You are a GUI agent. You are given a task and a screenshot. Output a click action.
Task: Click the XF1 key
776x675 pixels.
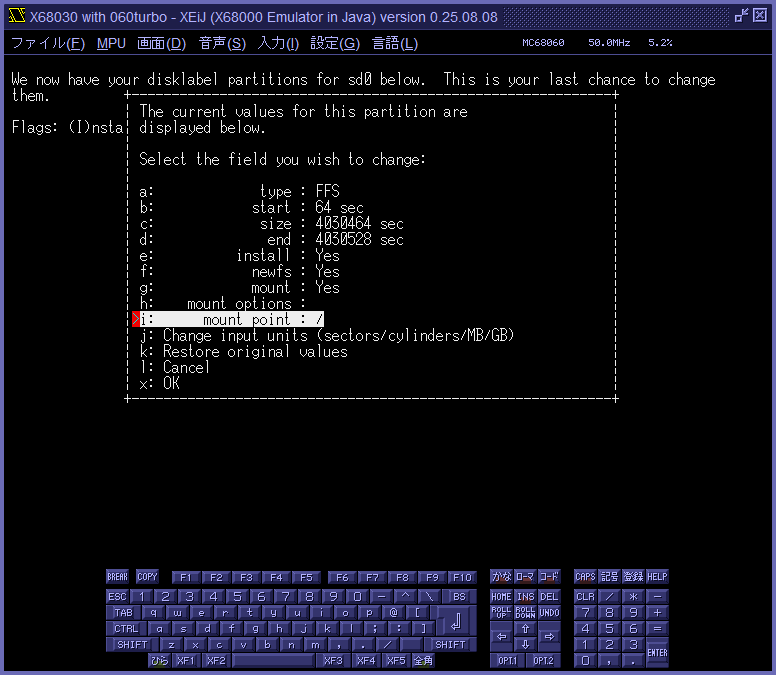(186, 660)
